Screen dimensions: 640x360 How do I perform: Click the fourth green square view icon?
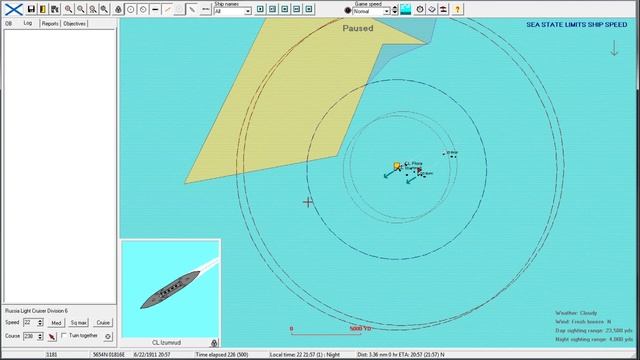click(x=297, y=9)
